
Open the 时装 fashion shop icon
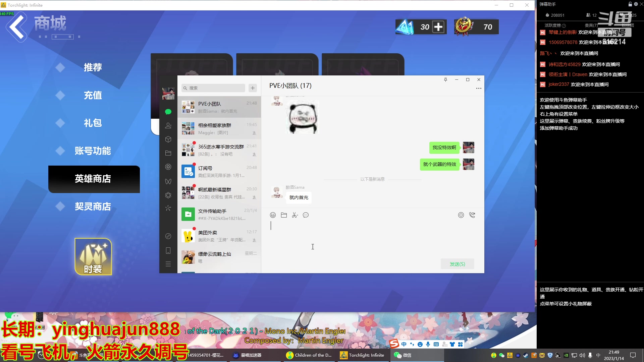93,256
